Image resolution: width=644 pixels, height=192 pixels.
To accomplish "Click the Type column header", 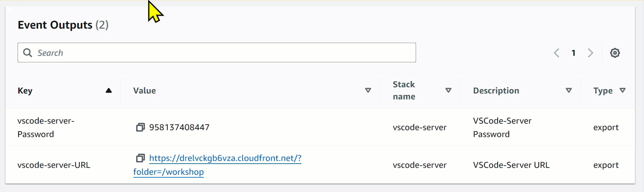I will coord(603,91).
